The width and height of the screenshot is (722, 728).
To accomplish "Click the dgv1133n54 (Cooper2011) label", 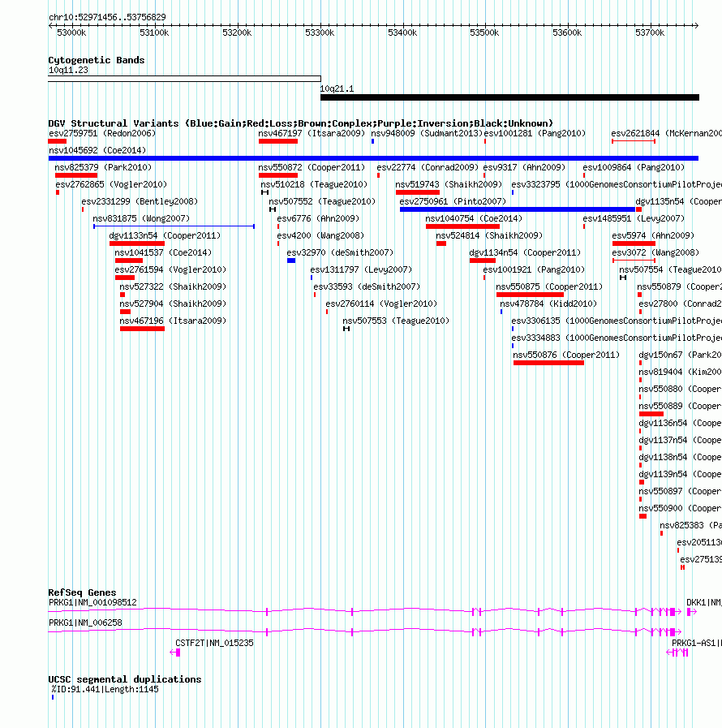I will pyautogui.click(x=165, y=235).
